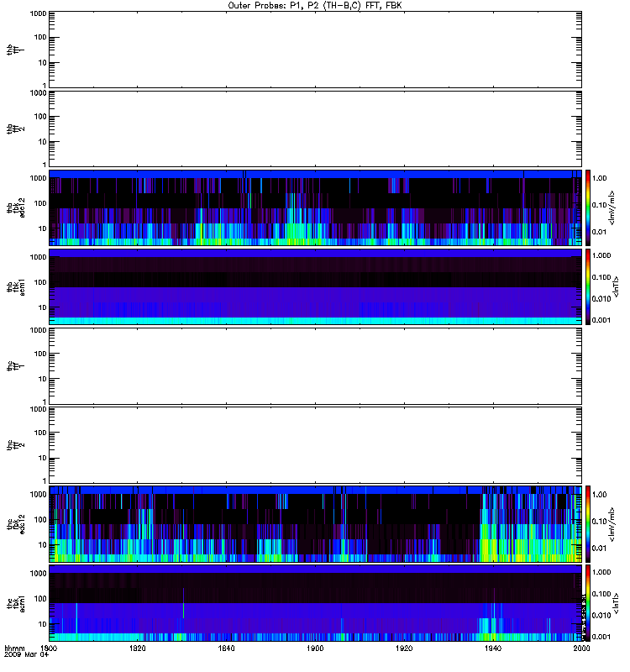This screenshot has width=630, height=672.
Task: Click the '1800' time axis label
Action: click(49, 648)
